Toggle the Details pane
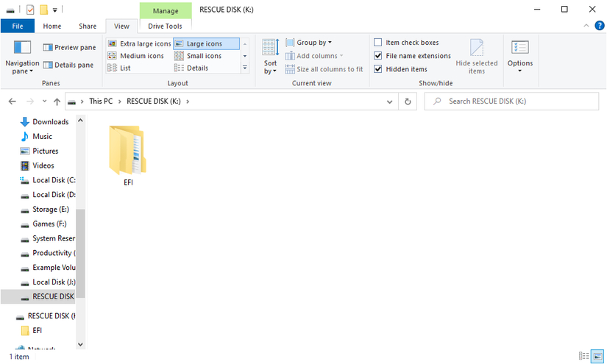Screen dimensions: 607x364 click(68, 65)
